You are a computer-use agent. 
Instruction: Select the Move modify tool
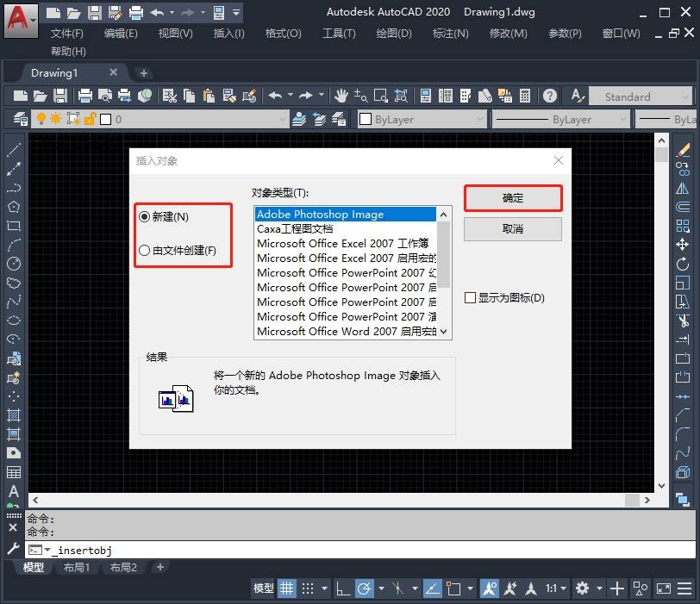pyautogui.click(x=683, y=245)
